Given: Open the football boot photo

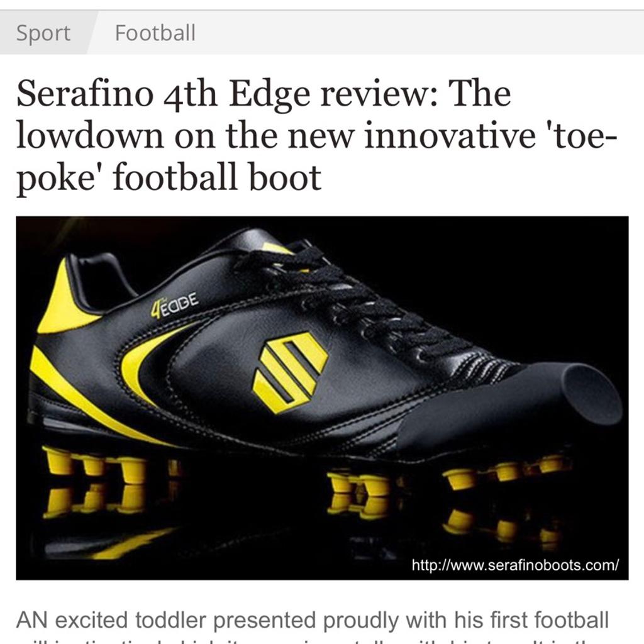Looking at the screenshot, I should point(322,398).
